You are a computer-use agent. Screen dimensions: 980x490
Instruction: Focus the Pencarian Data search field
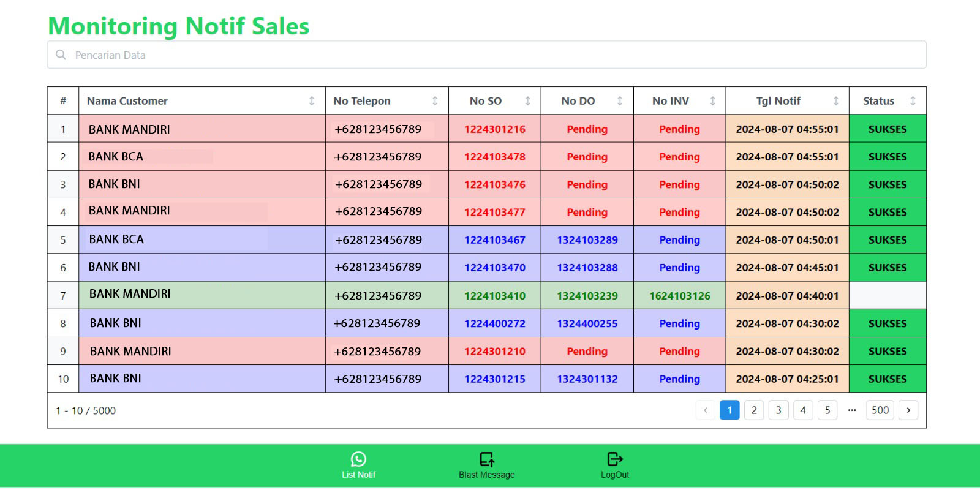[490, 55]
